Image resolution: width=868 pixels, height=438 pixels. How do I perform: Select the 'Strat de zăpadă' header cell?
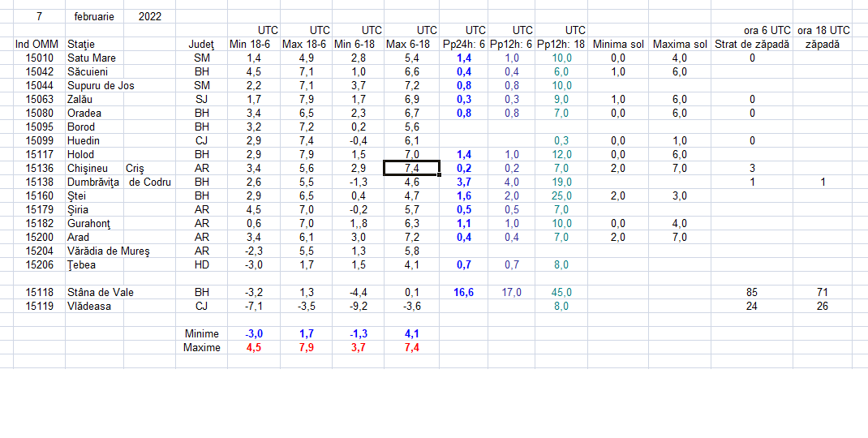[x=752, y=45]
